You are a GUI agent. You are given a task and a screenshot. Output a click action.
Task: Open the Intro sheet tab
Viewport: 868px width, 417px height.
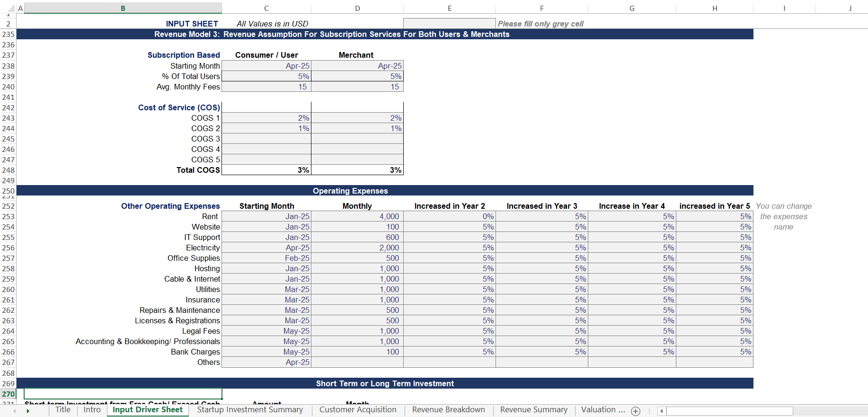92,410
